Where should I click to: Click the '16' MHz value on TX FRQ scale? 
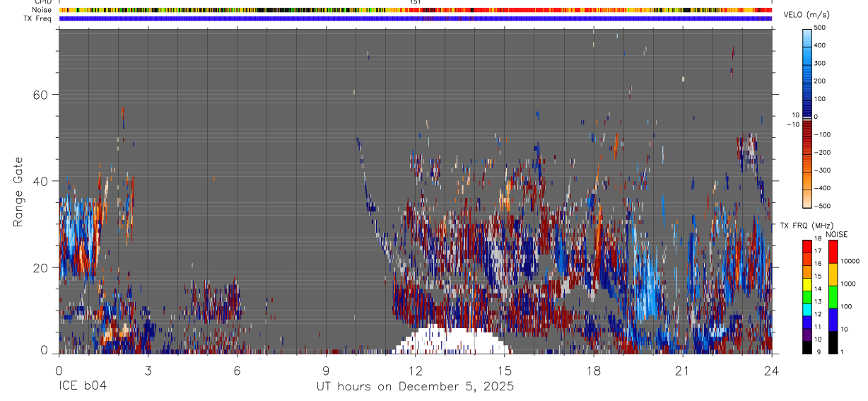click(x=818, y=264)
